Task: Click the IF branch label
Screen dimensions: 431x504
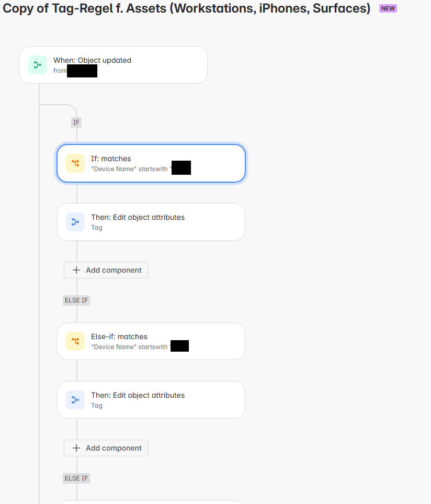Action: click(x=76, y=122)
